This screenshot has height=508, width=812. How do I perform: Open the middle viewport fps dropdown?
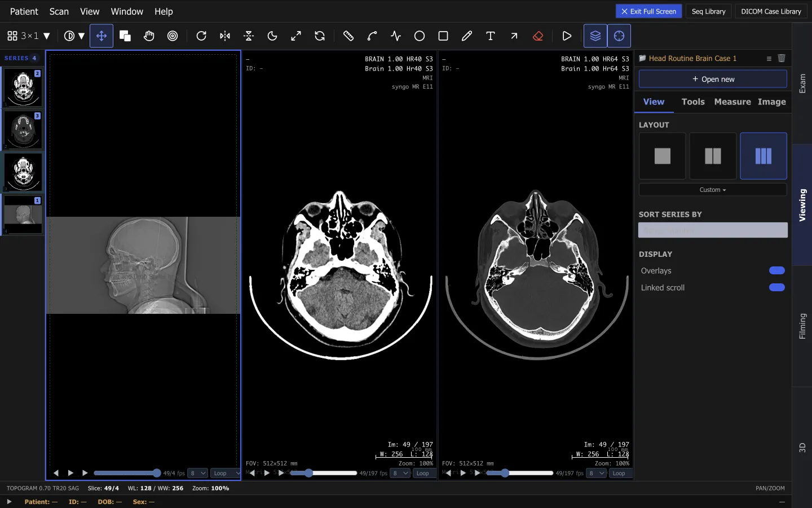(x=401, y=473)
